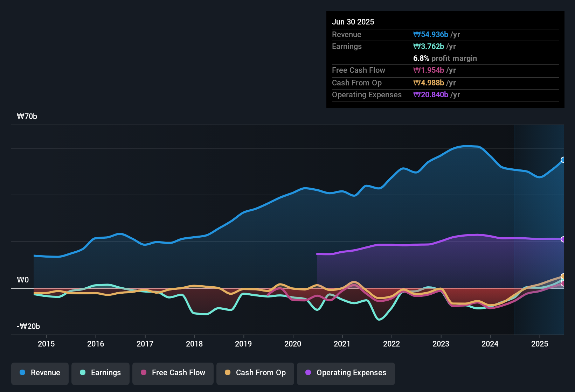Click the purple Operating Expenses legend dot

pyautogui.click(x=308, y=373)
